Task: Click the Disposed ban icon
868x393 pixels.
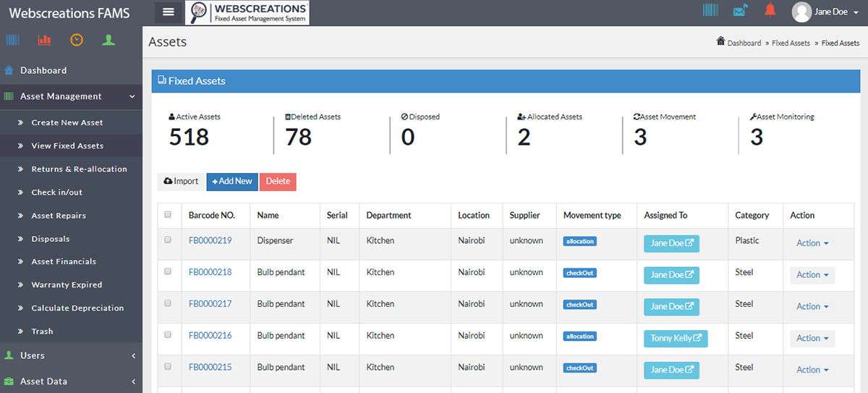Action: point(404,117)
